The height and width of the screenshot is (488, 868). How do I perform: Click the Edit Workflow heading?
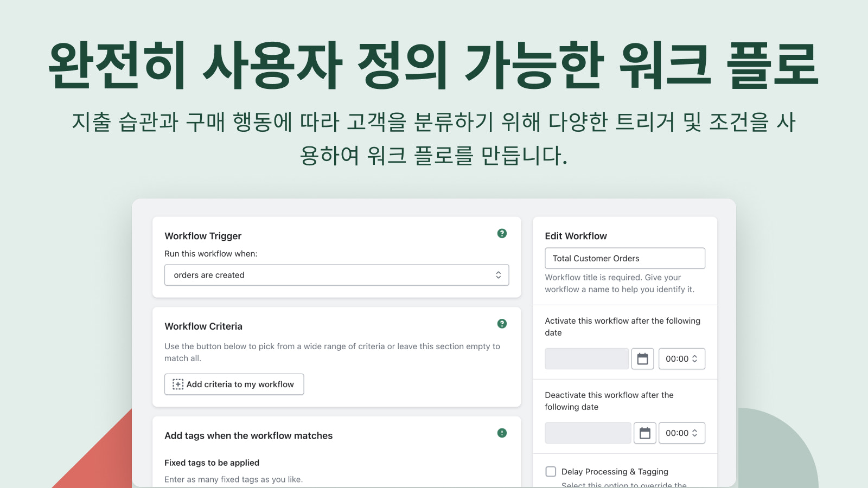coord(576,236)
